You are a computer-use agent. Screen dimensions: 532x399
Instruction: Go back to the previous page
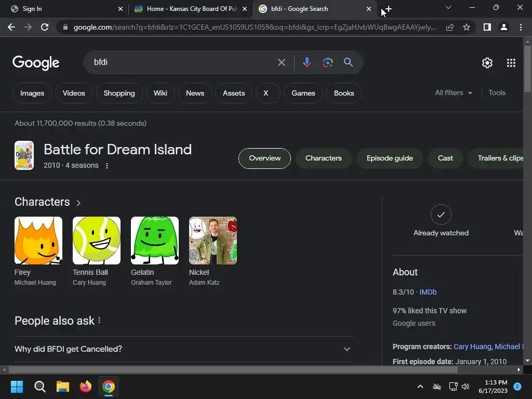(x=11, y=27)
